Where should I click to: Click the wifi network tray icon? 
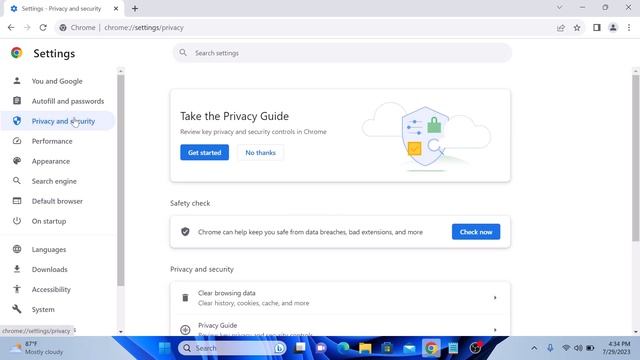click(566, 348)
